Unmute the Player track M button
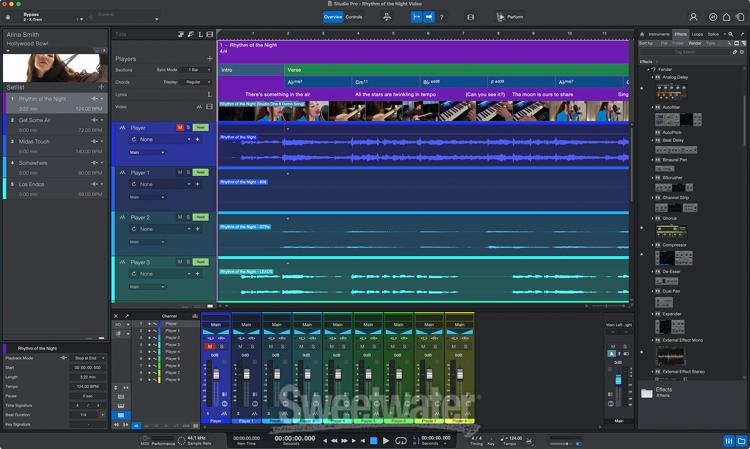Screen dimensions: 750x449 (180, 128)
